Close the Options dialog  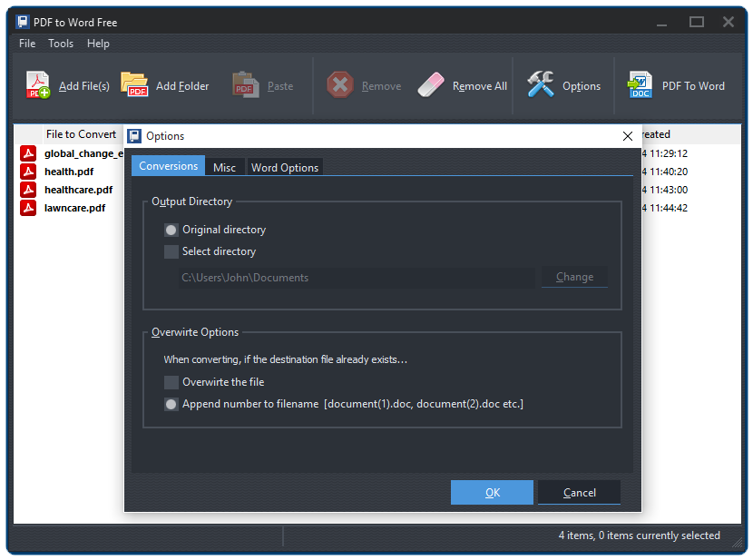pyautogui.click(x=627, y=136)
